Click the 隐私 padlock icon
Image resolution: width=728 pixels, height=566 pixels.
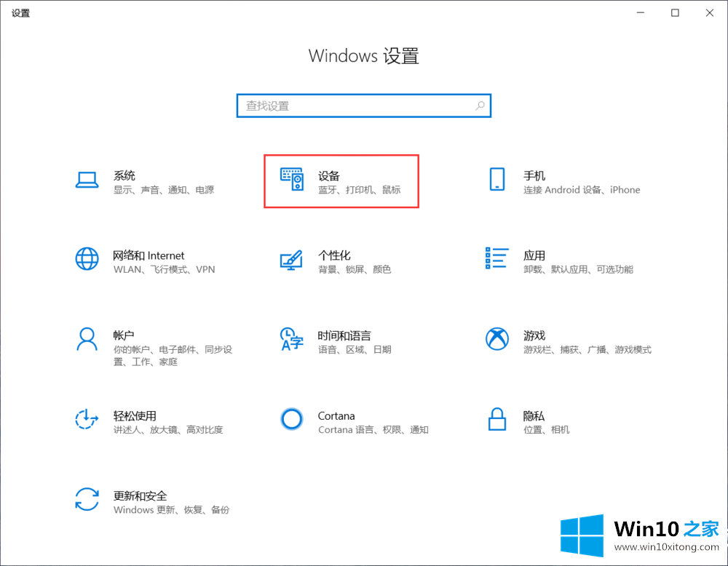497,419
